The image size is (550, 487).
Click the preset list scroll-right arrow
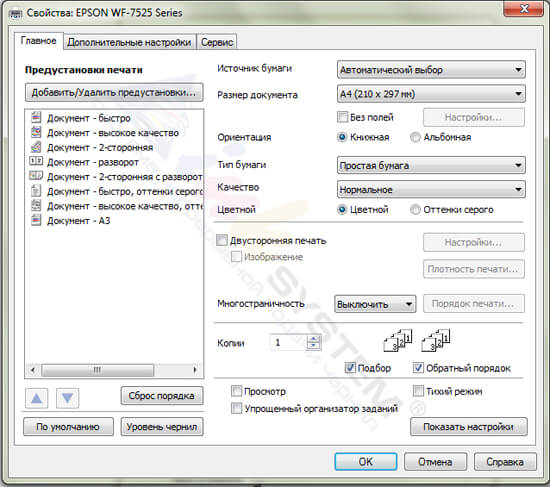pyautogui.click(x=195, y=370)
